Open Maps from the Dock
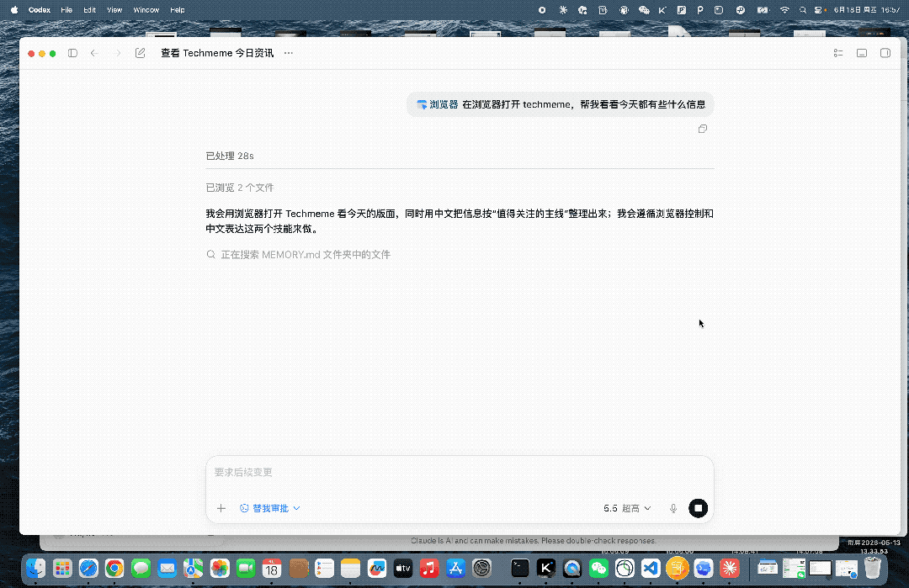Image resolution: width=909 pixels, height=588 pixels. coord(193,569)
